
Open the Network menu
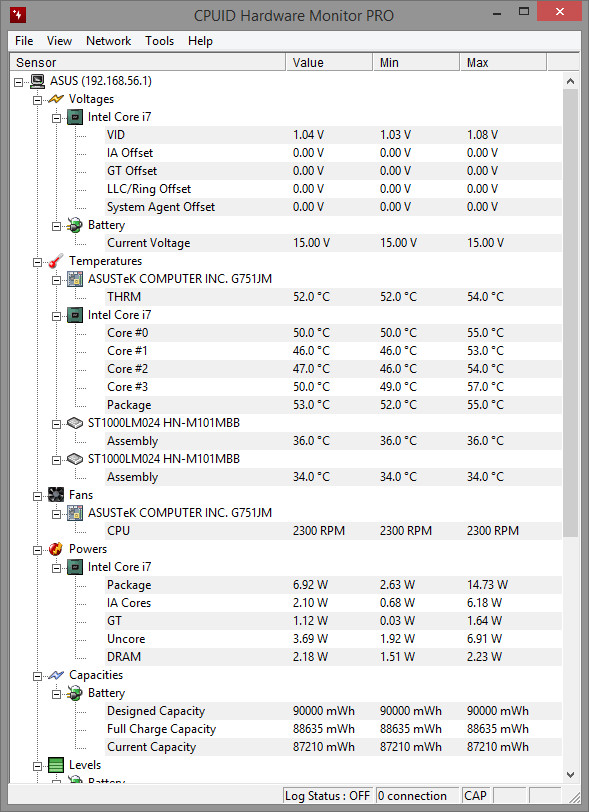click(108, 41)
